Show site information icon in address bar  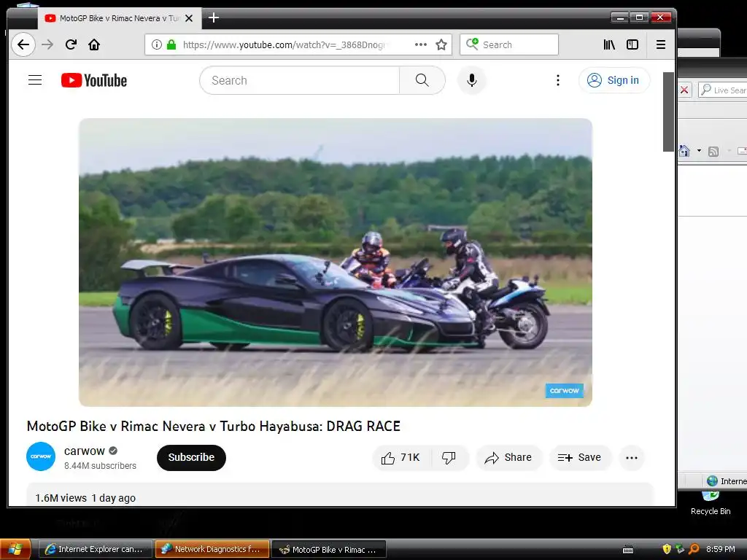[x=156, y=44]
